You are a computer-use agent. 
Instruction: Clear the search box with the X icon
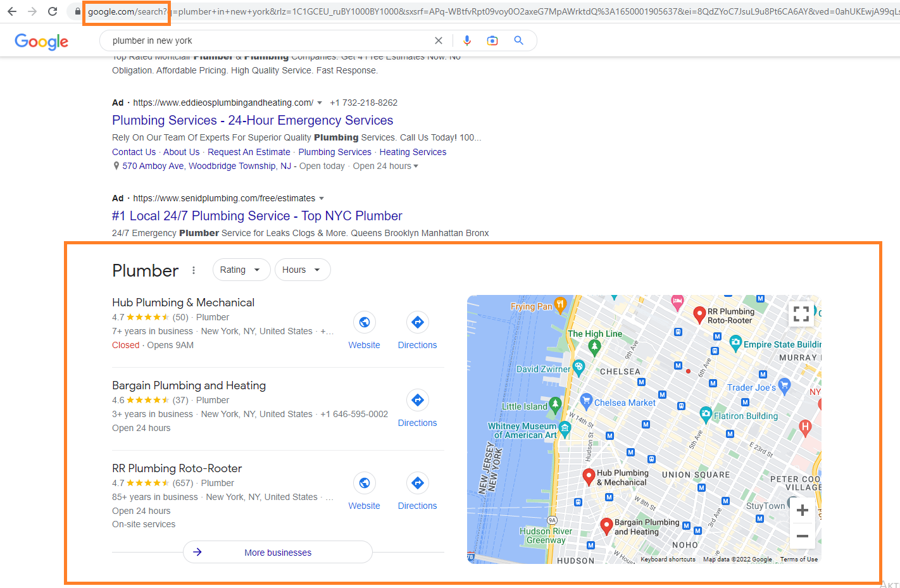[439, 41]
